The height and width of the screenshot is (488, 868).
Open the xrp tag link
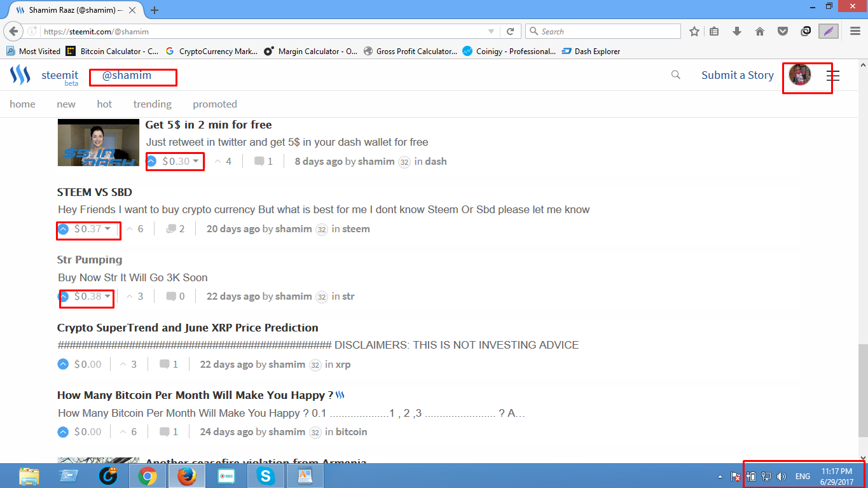(343, 365)
